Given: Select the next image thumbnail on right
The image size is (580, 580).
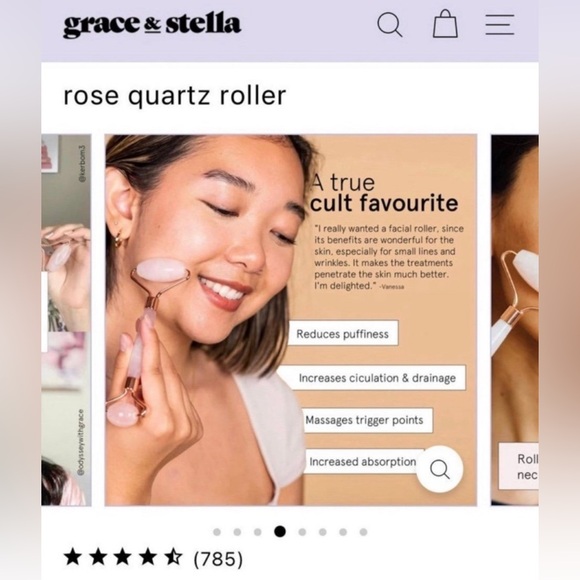Looking at the screenshot, I should (515, 320).
